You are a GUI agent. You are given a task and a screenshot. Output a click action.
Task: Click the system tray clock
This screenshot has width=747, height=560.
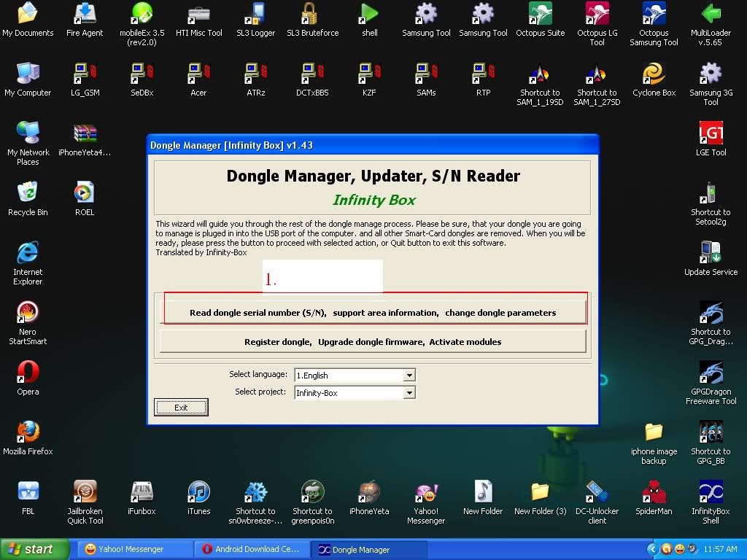point(720,549)
